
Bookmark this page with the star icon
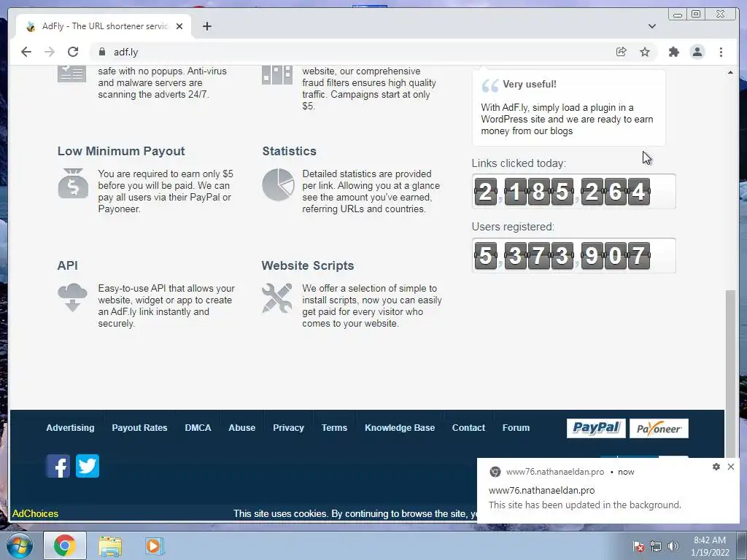coord(645,52)
